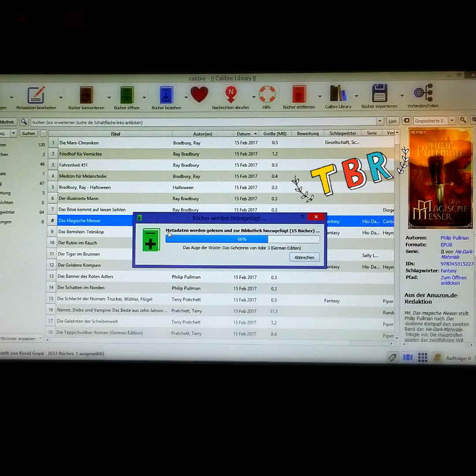The height and width of the screenshot is (476, 476).
Task: Toggle the tag browser button in status bar
Action: click(392, 357)
